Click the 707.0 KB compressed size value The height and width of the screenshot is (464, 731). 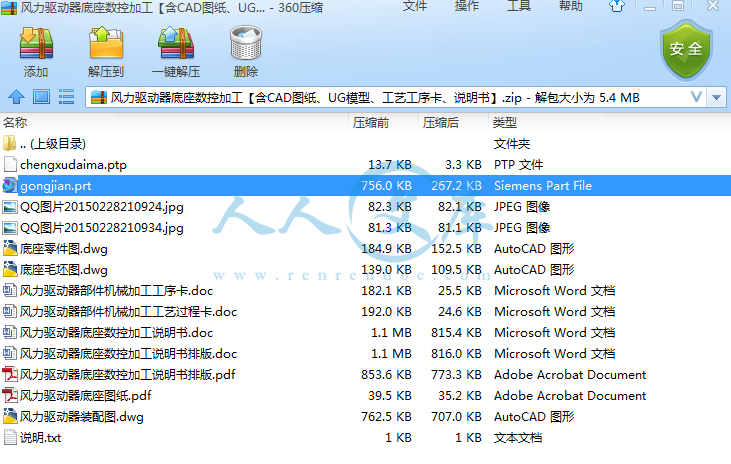pos(456,416)
